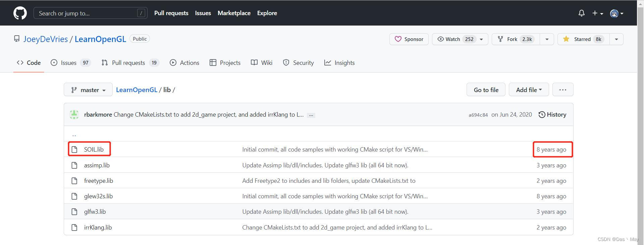Click the page vertical scrollbar

coord(640,122)
